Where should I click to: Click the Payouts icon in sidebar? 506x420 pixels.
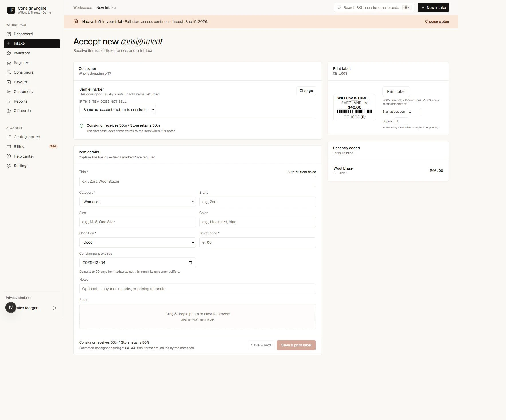pyautogui.click(x=9, y=82)
